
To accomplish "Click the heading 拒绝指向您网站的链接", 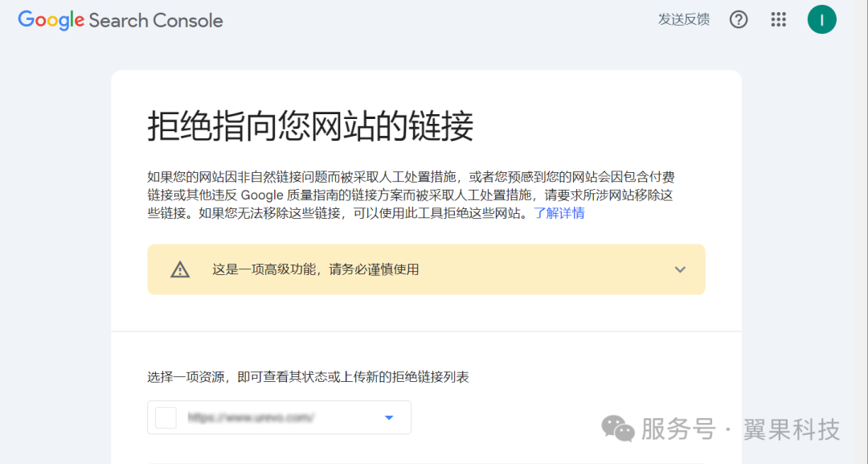I will (310, 127).
